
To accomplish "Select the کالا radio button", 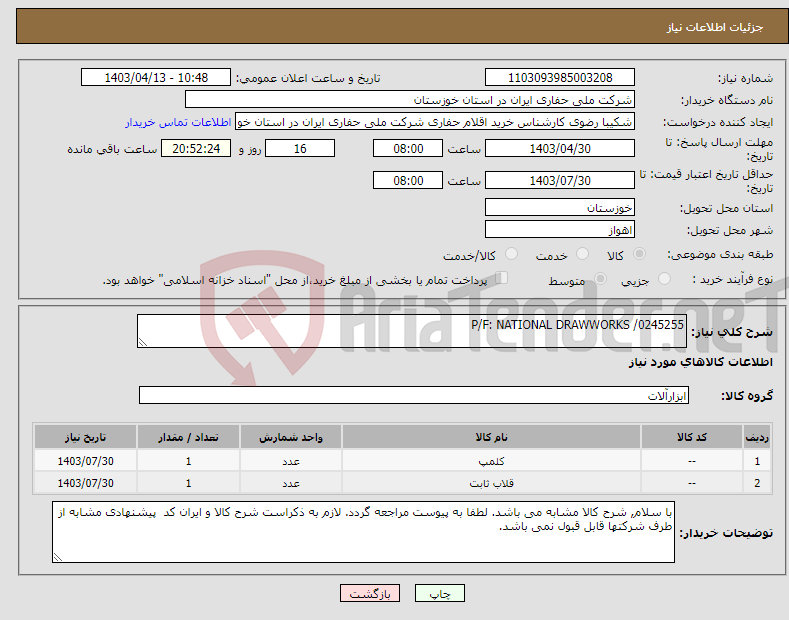I will [x=639, y=254].
